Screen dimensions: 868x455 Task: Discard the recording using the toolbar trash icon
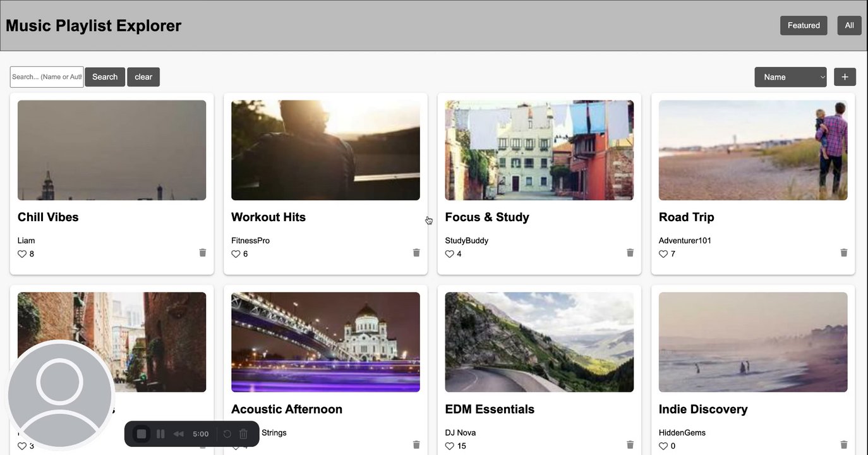[x=243, y=434]
